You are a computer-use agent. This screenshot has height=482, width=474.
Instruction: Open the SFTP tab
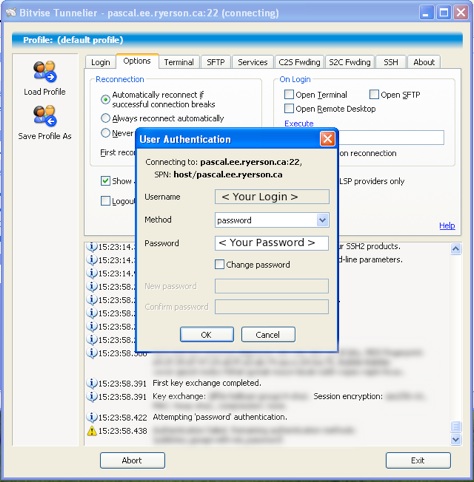pyautogui.click(x=215, y=62)
